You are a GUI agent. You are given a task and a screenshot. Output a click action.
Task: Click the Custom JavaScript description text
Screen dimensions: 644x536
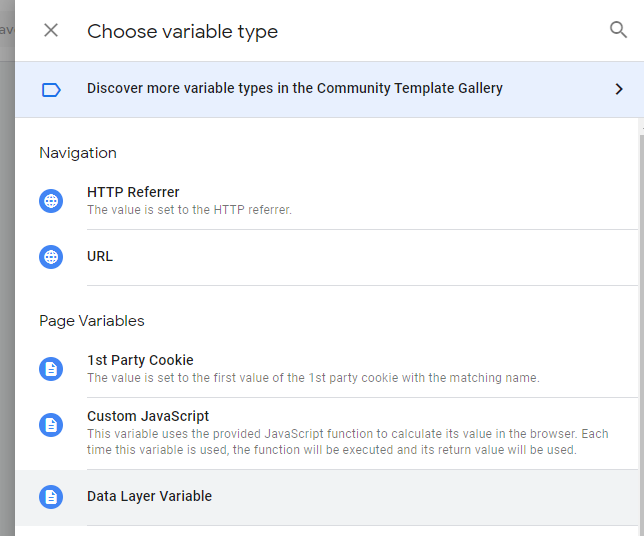coord(347,442)
